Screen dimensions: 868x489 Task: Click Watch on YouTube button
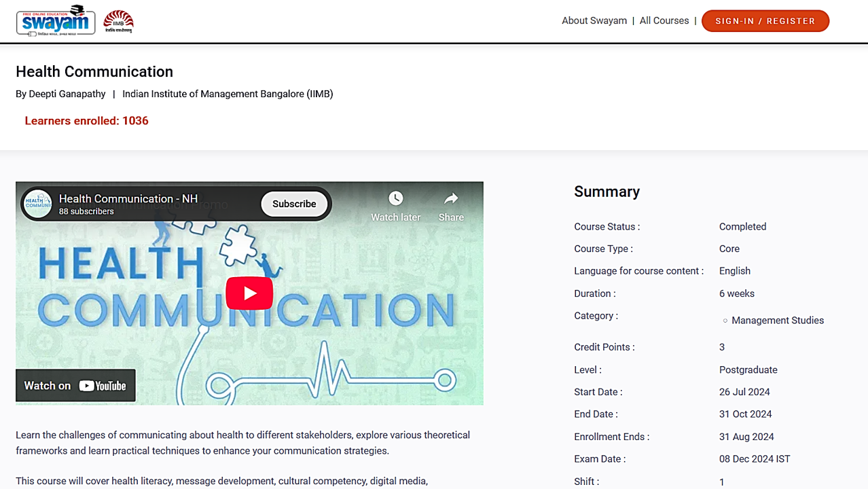coord(75,386)
